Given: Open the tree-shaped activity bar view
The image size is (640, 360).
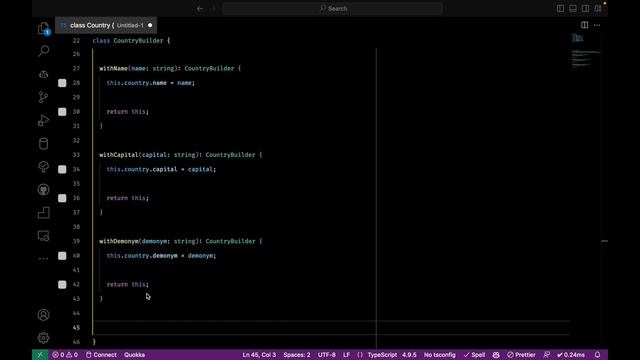Looking at the screenshot, I should pos(43,167).
